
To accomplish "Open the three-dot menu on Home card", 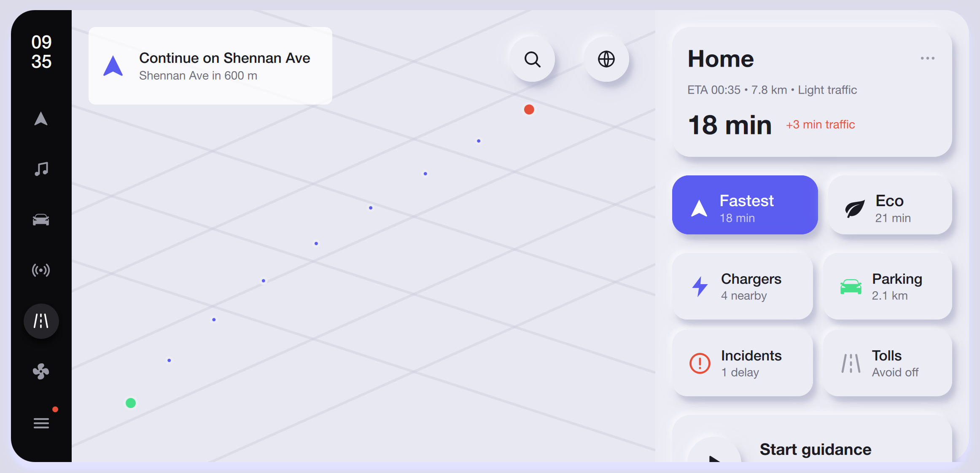I will click(927, 58).
